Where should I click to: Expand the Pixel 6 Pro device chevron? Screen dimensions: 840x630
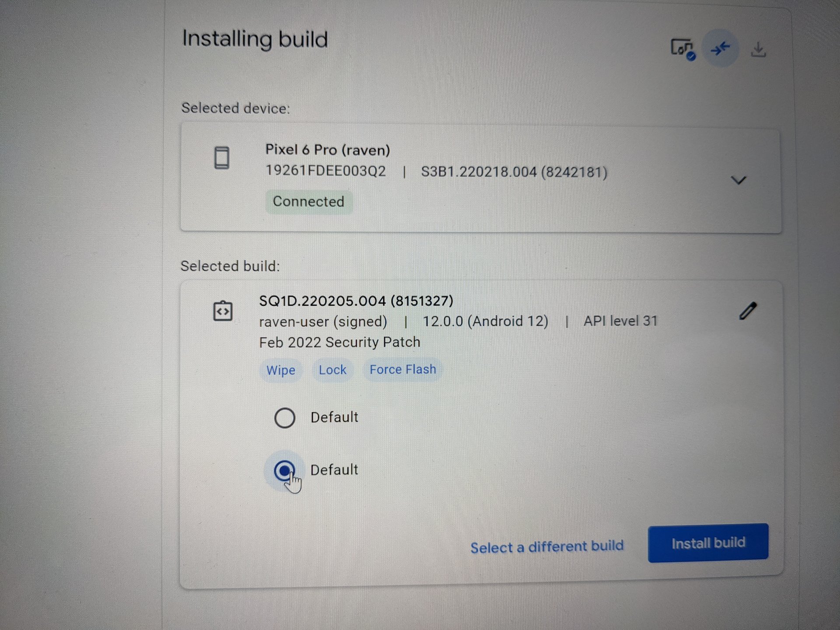pos(738,180)
